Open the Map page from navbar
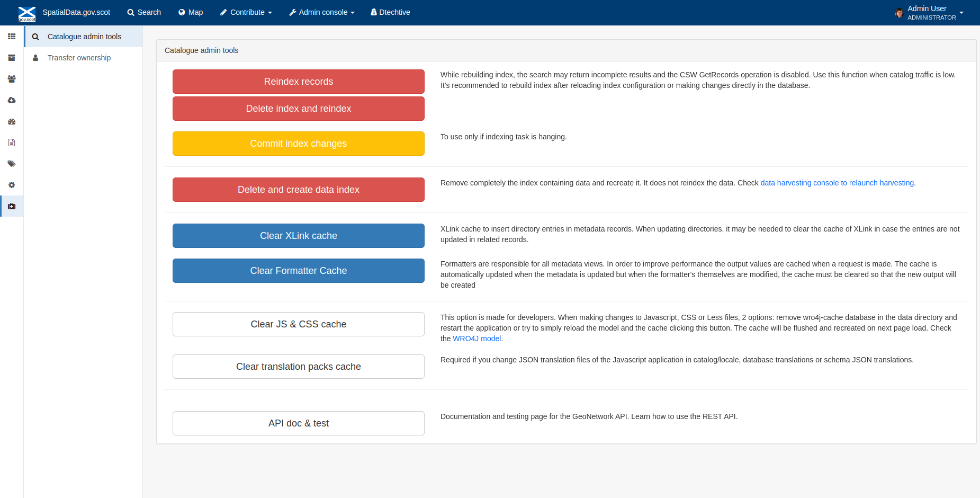Screen dimensions: 980x498 tap(191, 12)
